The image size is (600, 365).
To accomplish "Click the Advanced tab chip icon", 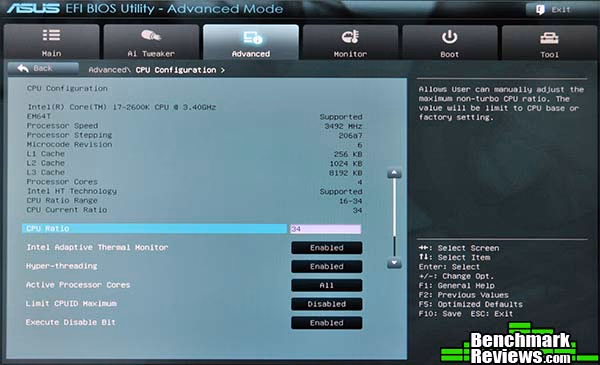I will 252,37.
